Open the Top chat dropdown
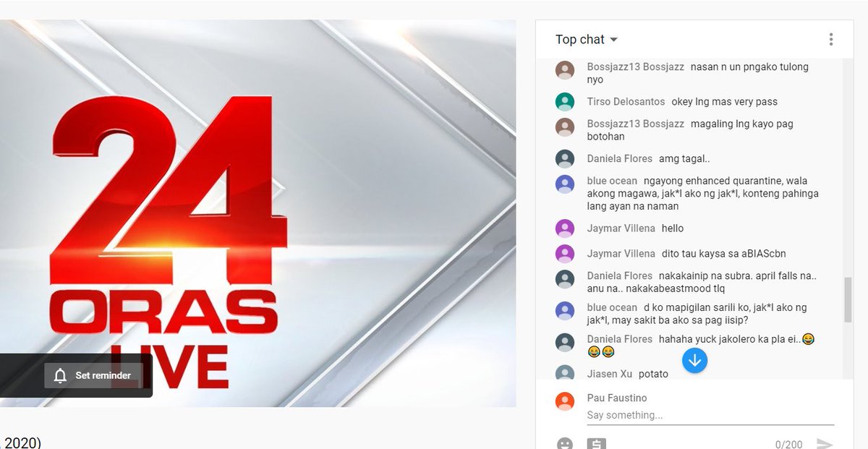The image size is (868, 449). click(x=587, y=39)
